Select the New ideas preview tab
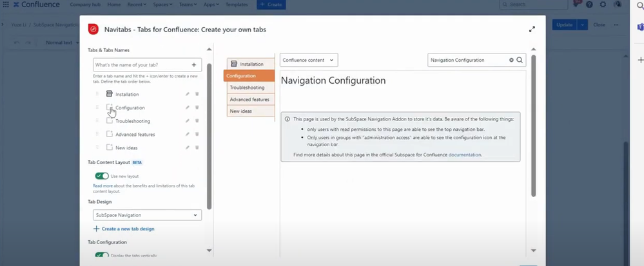This screenshot has width=644, height=266. [251, 111]
